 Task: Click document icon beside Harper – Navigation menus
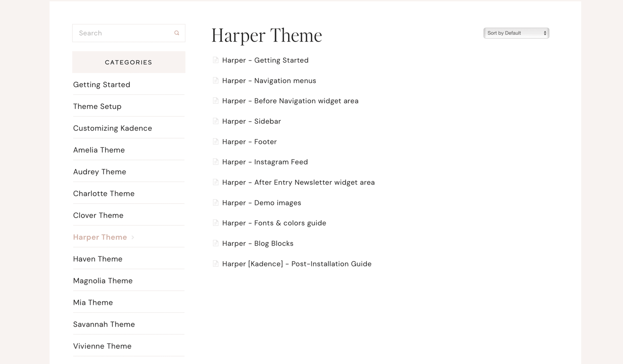click(x=215, y=80)
